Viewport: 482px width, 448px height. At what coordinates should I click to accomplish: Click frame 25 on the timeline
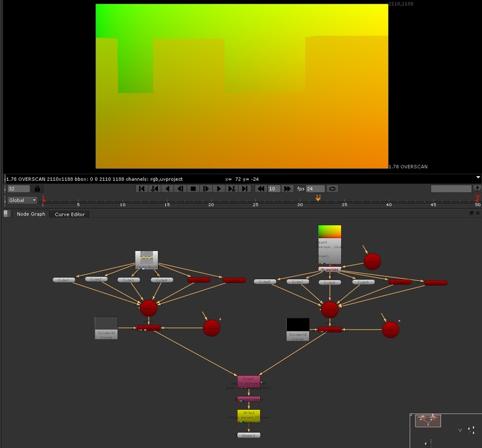click(x=255, y=201)
